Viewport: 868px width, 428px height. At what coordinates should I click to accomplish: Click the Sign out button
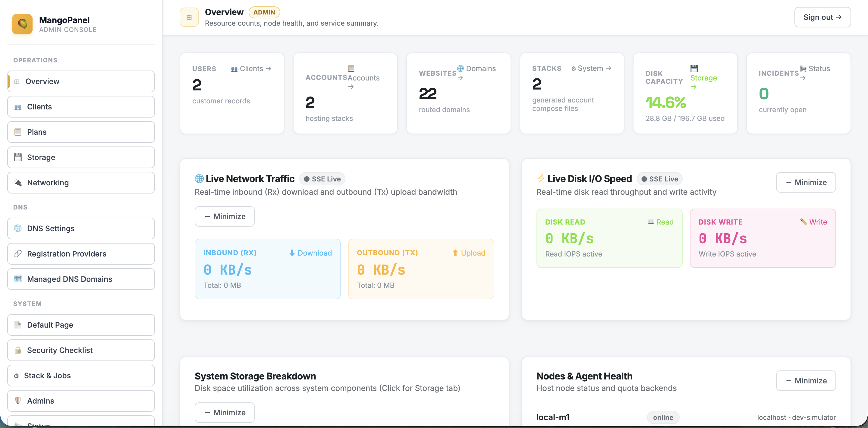coord(822,17)
